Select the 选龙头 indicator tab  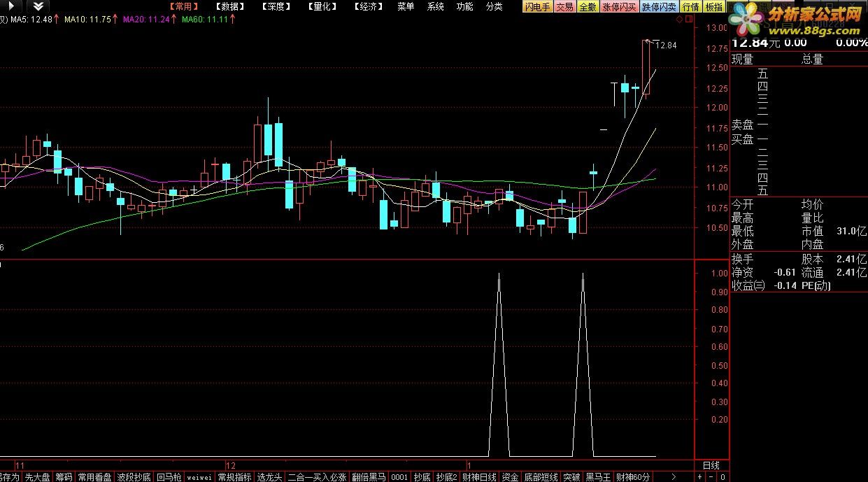click(x=269, y=477)
